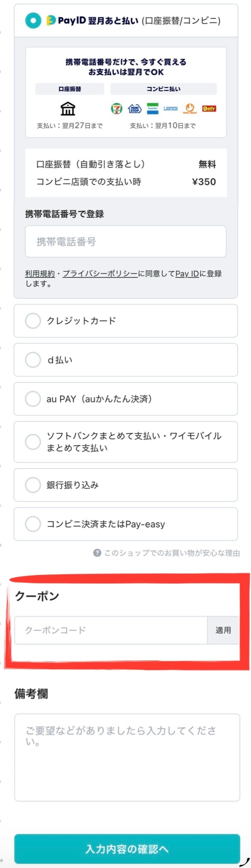Click the Ministop logo icon
The image size is (251, 868).
(x=135, y=108)
